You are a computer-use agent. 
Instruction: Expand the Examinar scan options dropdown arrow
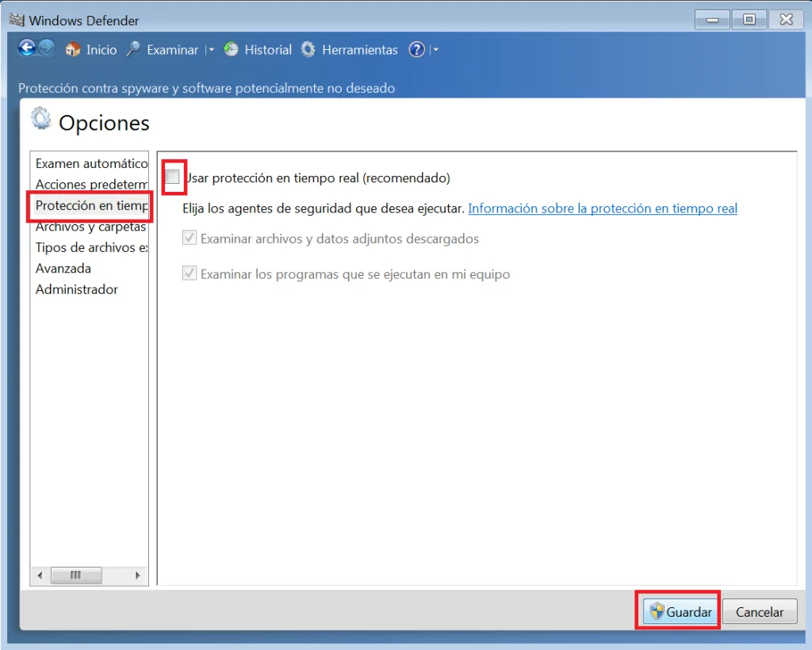click(211, 50)
